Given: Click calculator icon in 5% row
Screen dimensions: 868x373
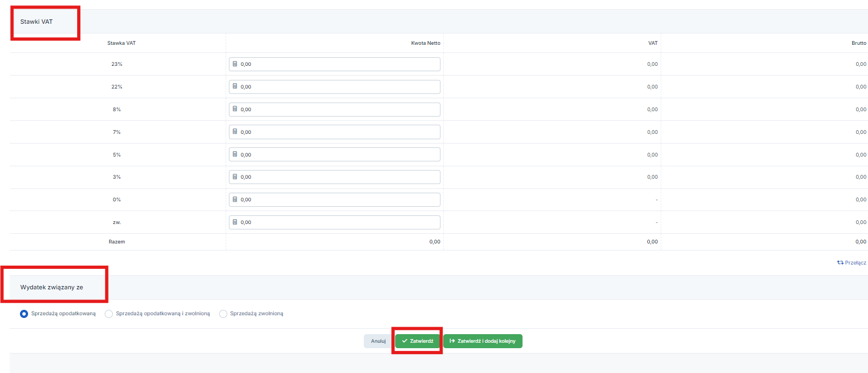Looking at the screenshot, I should tap(235, 154).
